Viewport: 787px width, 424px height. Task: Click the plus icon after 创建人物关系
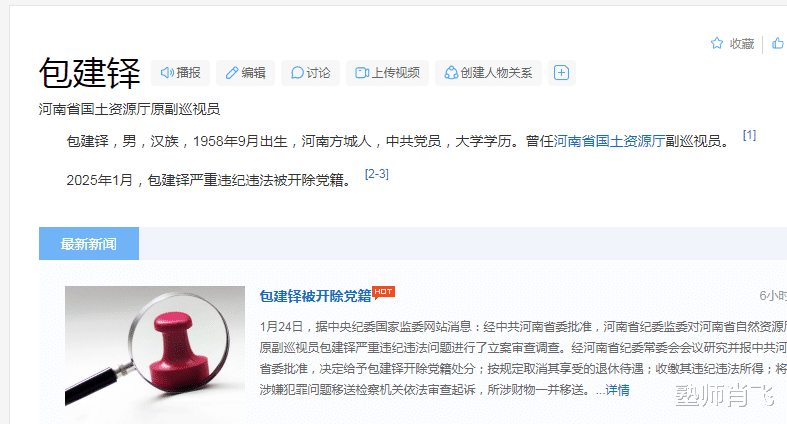tap(562, 73)
